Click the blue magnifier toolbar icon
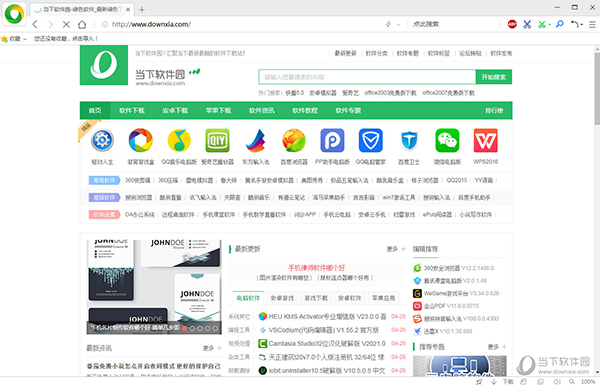 click(x=559, y=24)
